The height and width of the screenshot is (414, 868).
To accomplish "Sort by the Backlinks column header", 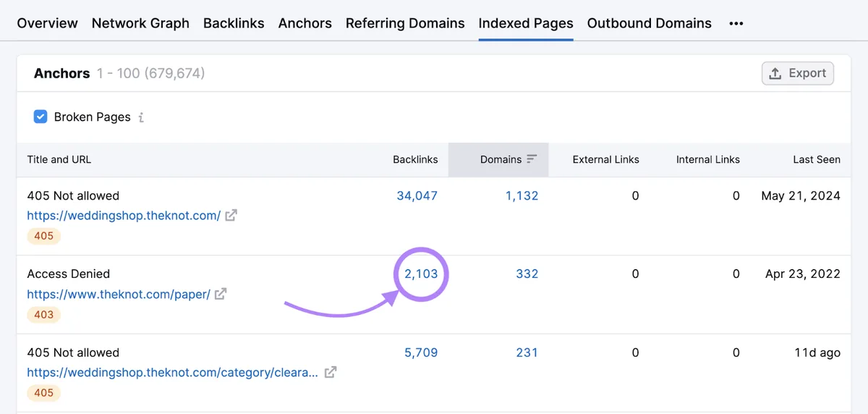I will click(415, 159).
